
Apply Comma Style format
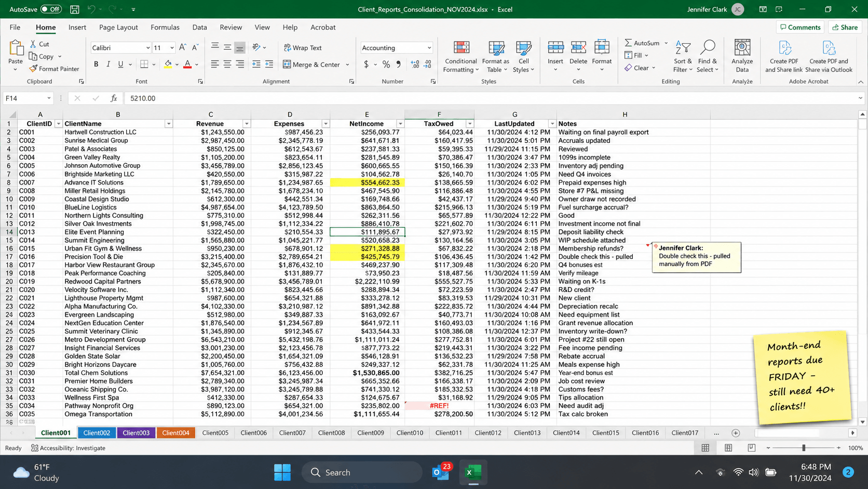point(399,64)
